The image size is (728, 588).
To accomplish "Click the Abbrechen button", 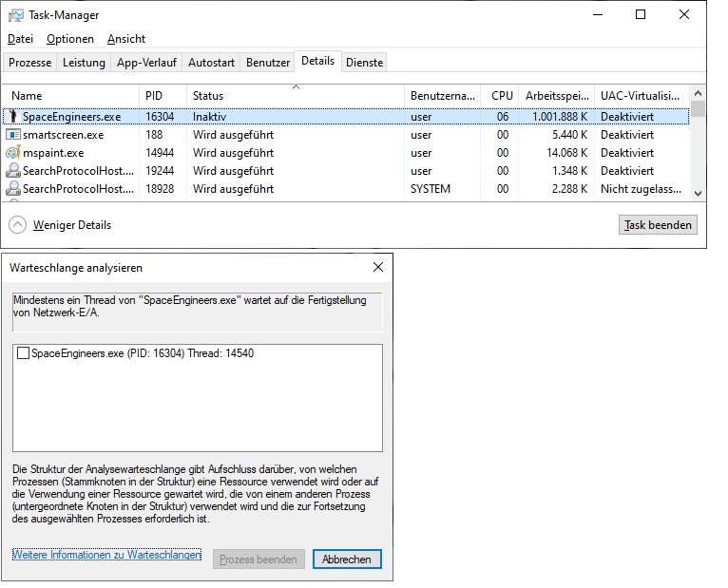I will (x=347, y=560).
